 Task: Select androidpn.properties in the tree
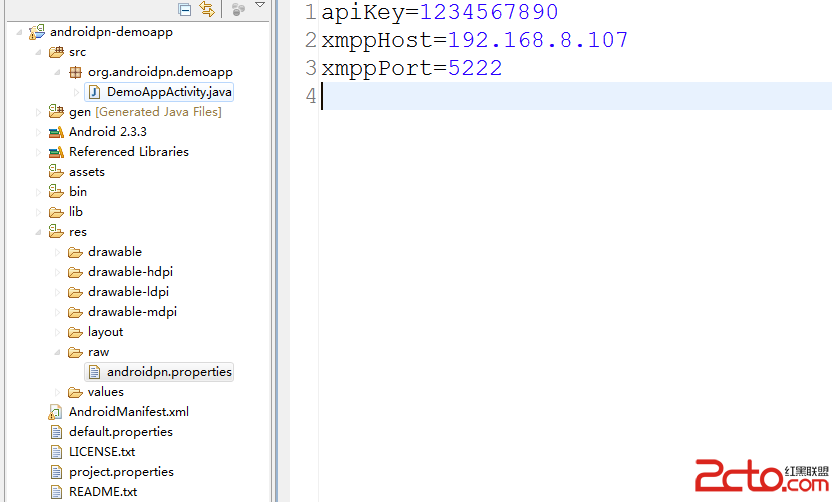[x=169, y=372]
